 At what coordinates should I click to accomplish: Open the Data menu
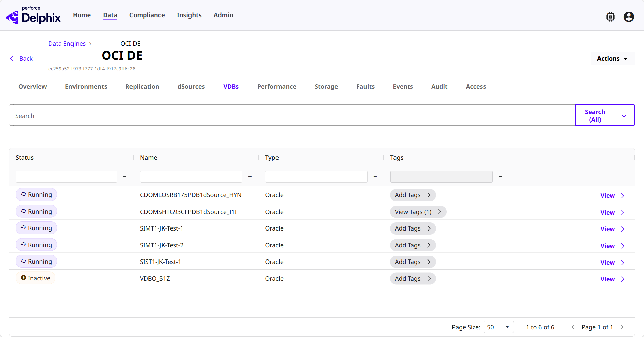(110, 15)
